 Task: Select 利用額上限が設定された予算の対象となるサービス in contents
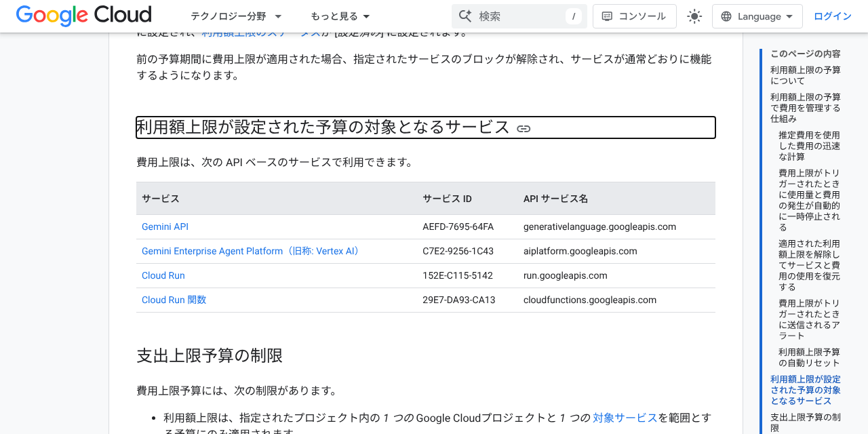pyautogui.click(x=806, y=390)
